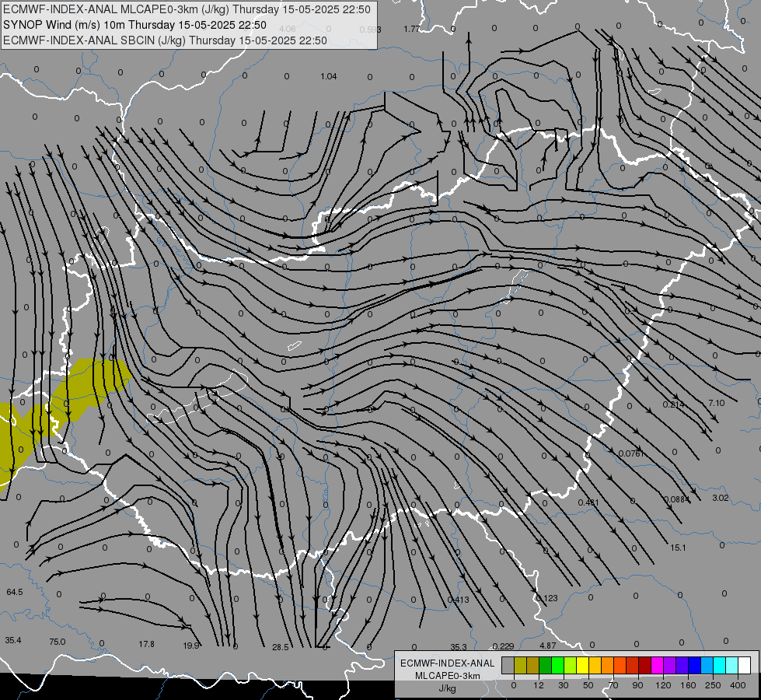Click the legend tick label 400
761x700 pixels.
[x=738, y=685]
